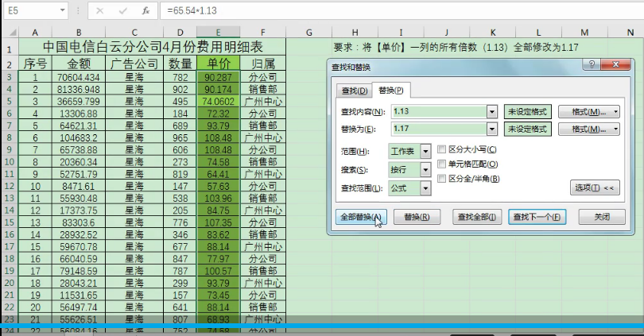
Task: Open the insert function fx icon
Action: [x=145, y=11]
